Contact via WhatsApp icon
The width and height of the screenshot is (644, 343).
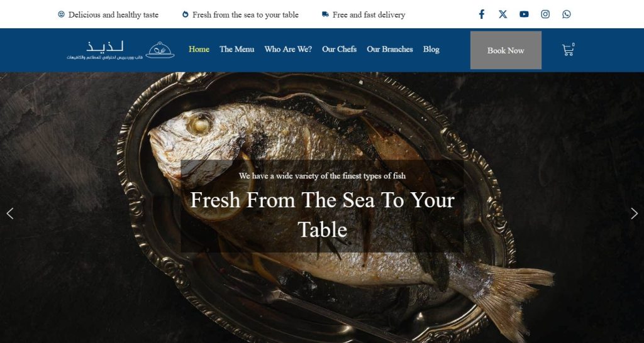[x=567, y=14]
